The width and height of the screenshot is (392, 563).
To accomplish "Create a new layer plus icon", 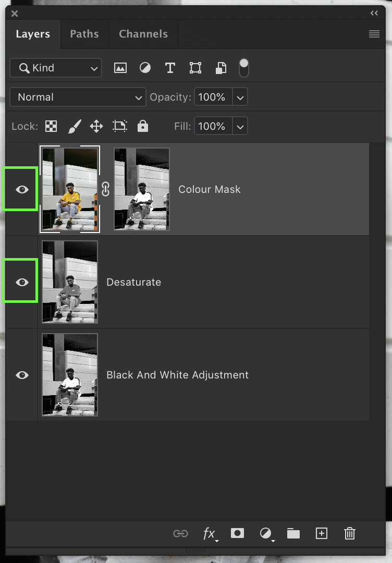I will coord(321,534).
